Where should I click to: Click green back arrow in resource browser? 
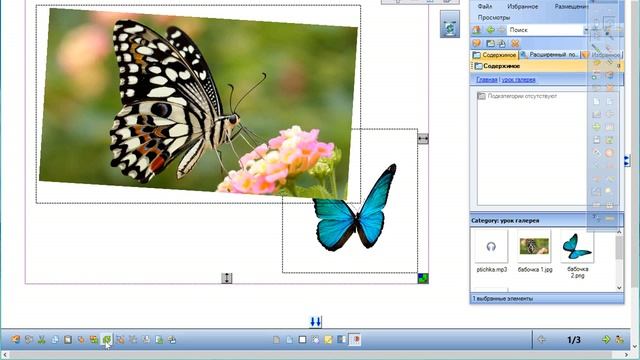[490, 30]
